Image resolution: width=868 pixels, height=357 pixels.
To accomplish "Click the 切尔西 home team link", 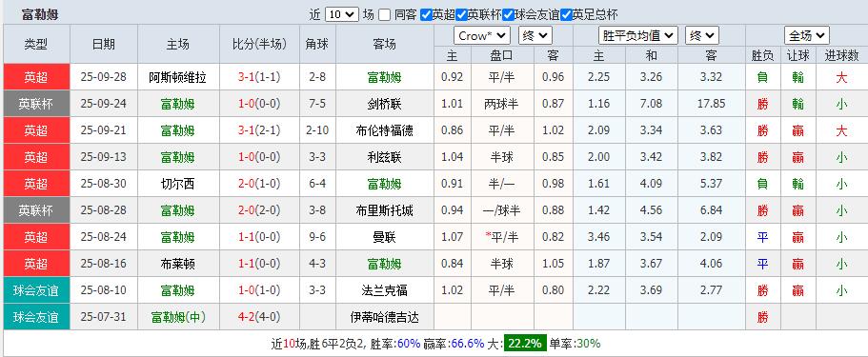I will point(177,184).
